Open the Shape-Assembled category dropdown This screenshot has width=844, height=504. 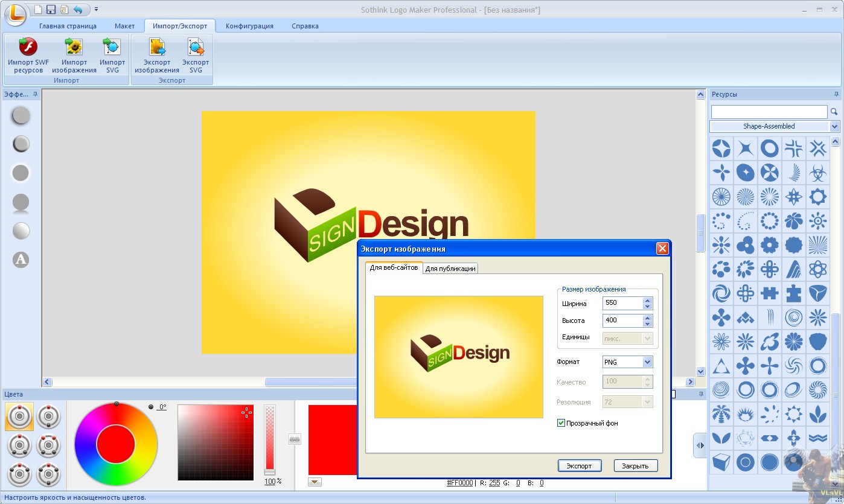834,126
